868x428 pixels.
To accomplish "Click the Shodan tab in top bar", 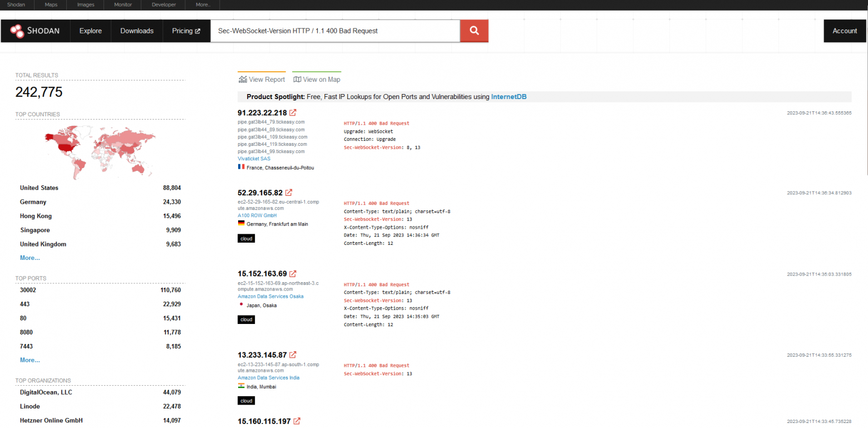I will 16,4.
